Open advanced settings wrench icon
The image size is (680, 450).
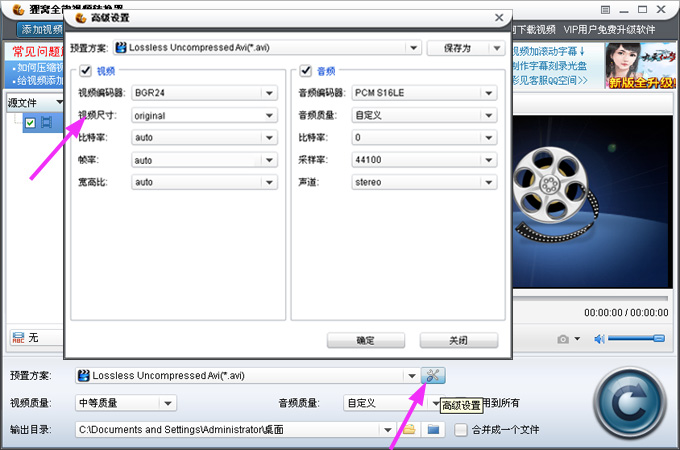(x=433, y=375)
